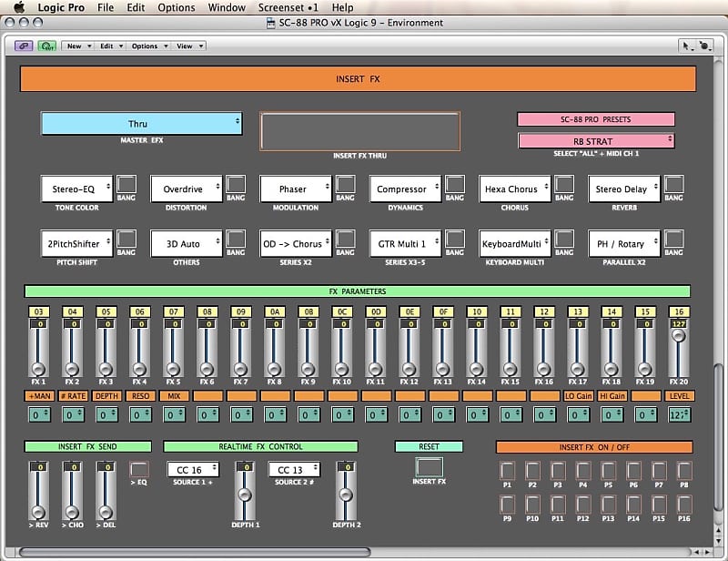This screenshot has height=561, width=728.
Task: Open the Hexa Chorus dropdown
Action: pos(515,189)
